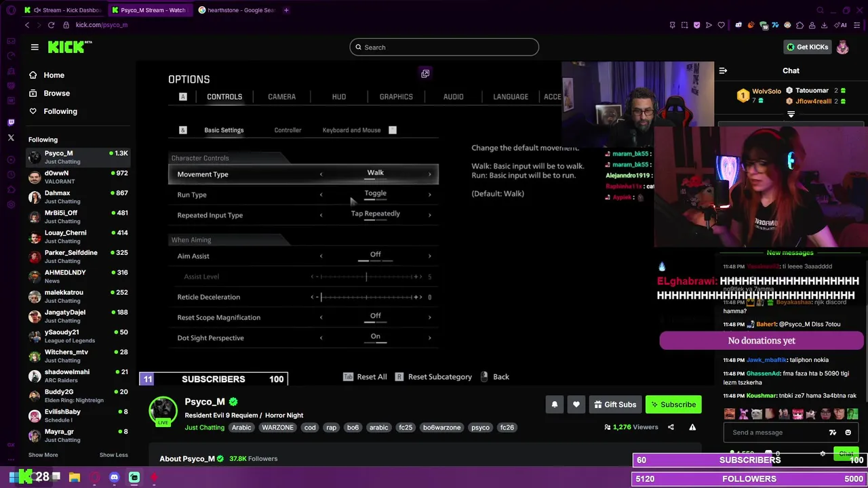Click the Reset All option
868x488 pixels.
click(365, 377)
